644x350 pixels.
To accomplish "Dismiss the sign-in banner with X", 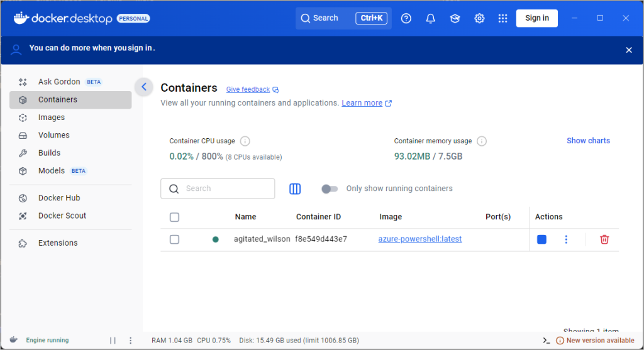I will coord(629,50).
